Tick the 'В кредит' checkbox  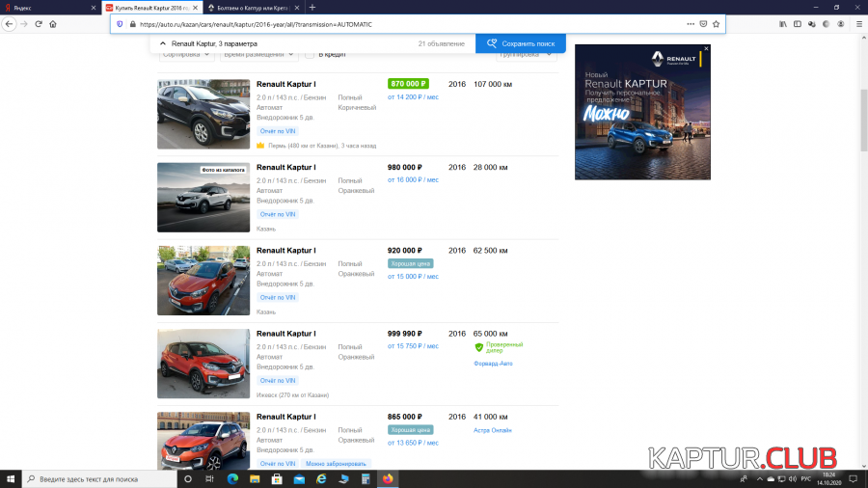click(x=310, y=54)
